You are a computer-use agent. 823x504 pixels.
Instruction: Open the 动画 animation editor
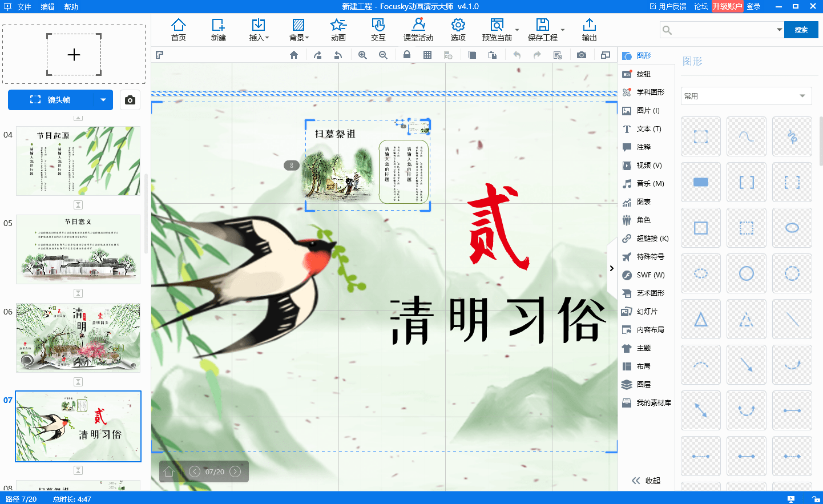tap(338, 30)
